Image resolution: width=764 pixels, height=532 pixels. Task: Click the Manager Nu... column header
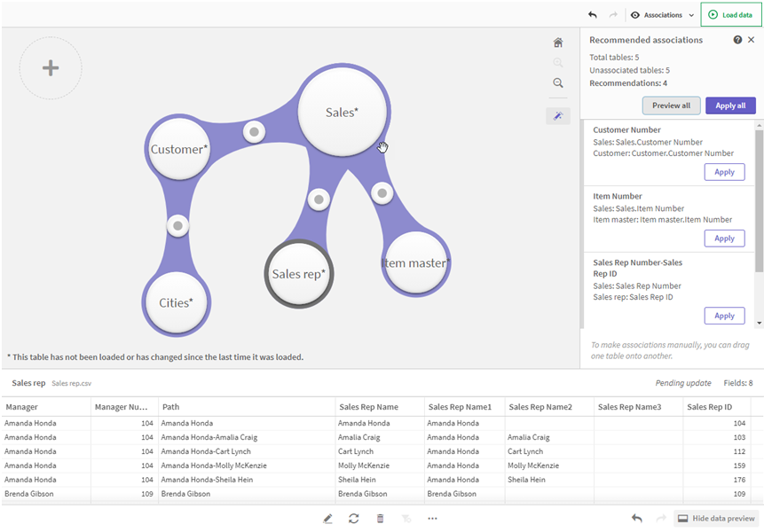click(124, 407)
